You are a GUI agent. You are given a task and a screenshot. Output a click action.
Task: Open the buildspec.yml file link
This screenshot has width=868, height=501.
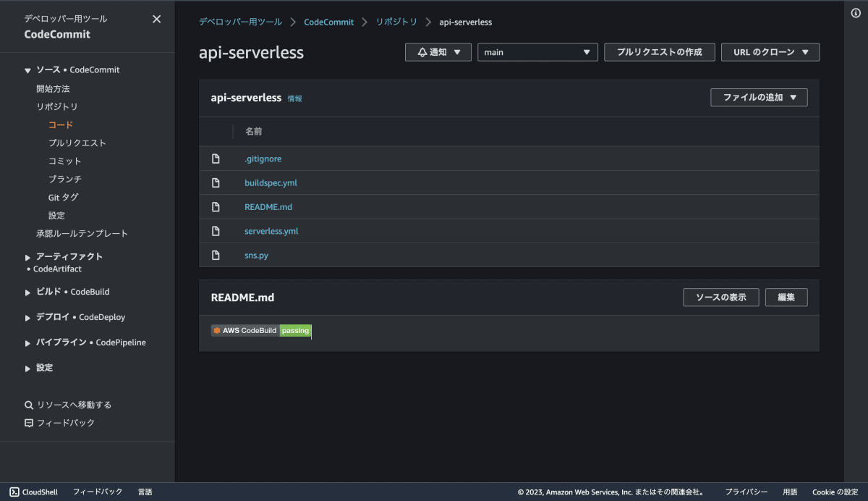(x=271, y=182)
